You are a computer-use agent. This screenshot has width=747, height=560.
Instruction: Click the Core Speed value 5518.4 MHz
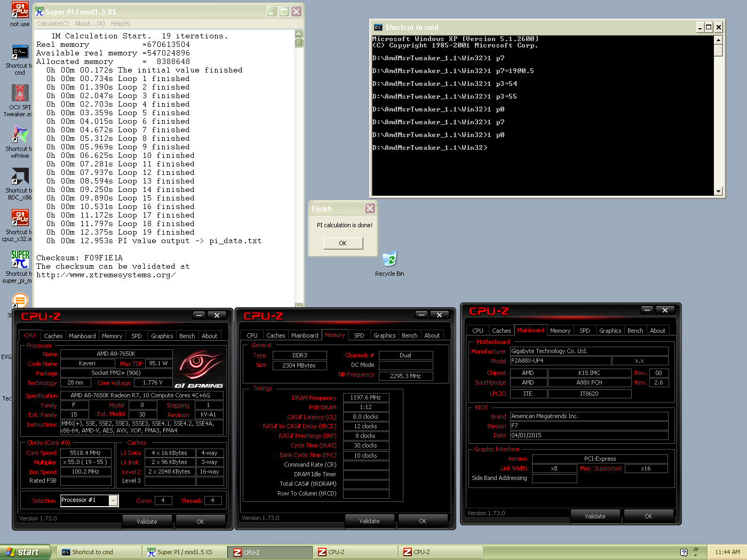click(85, 453)
